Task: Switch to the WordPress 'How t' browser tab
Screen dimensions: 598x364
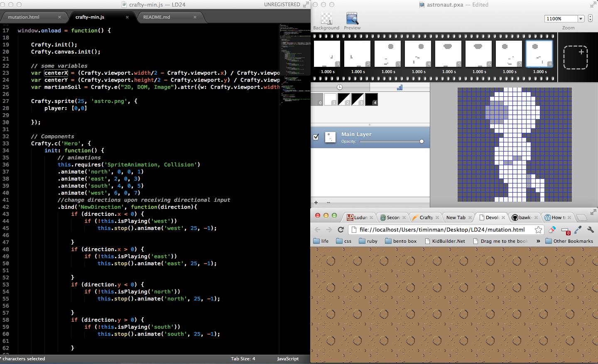Action: tap(558, 217)
